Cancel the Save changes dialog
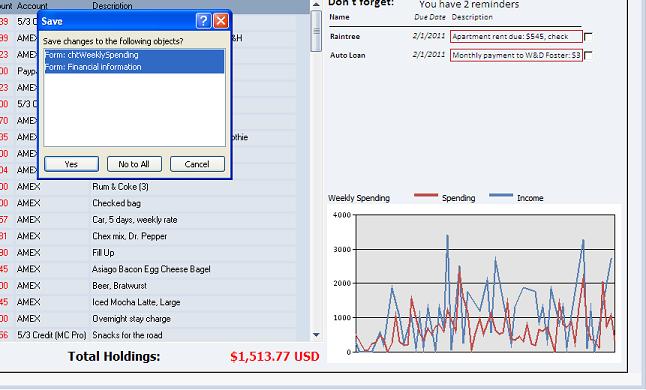This screenshot has width=646, height=390. click(197, 164)
